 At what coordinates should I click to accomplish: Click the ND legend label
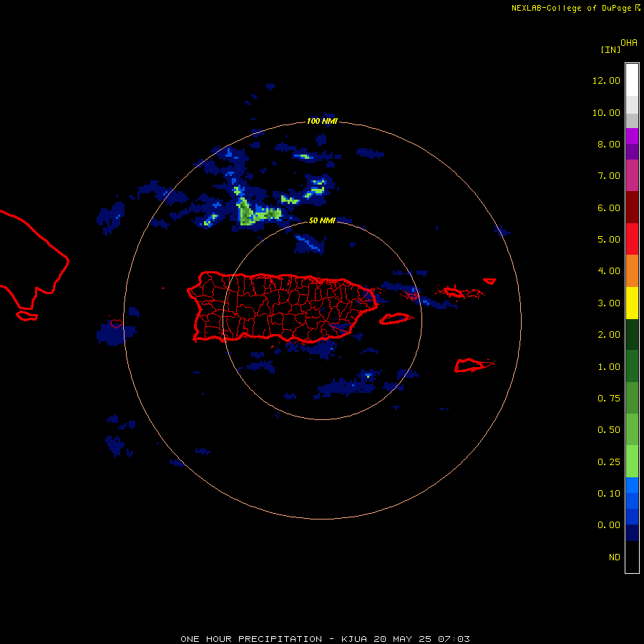pos(615,557)
